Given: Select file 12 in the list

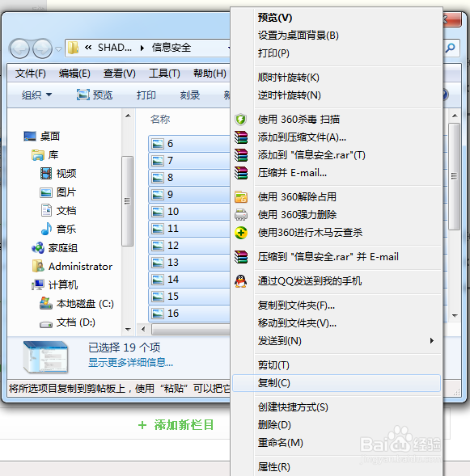Looking at the screenshot, I should point(189,246).
